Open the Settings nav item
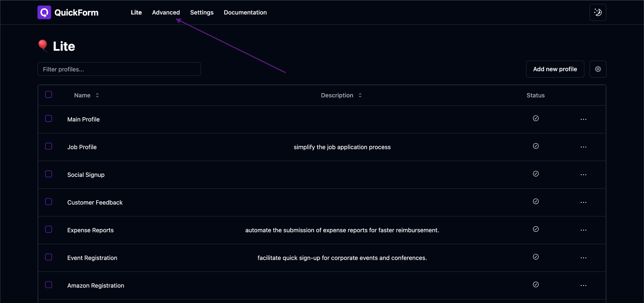 click(202, 12)
